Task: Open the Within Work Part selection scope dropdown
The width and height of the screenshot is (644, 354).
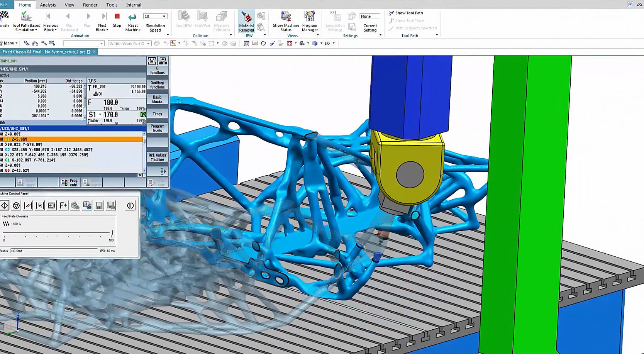Action: tap(148, 44)
